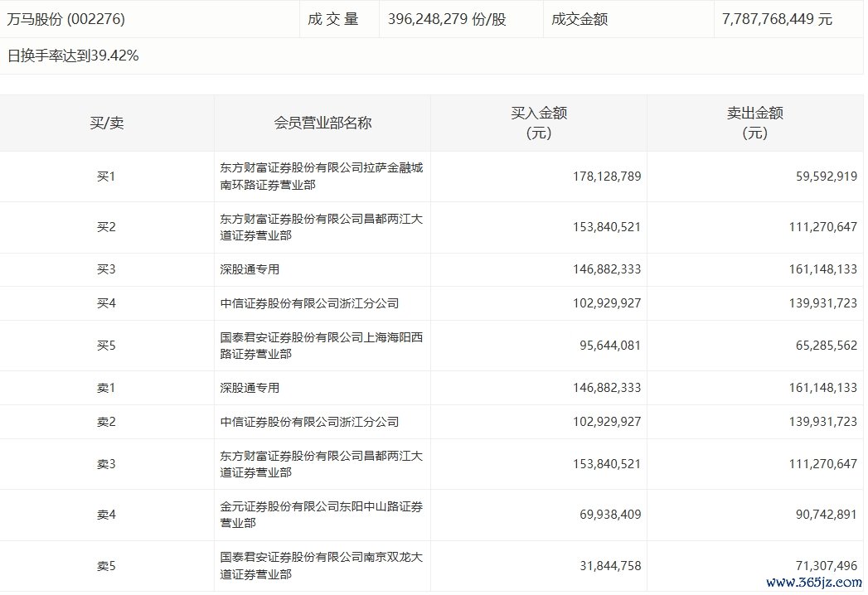Select the 卖2 row label
Screen dimensions: 868x595
pos(106,422)
